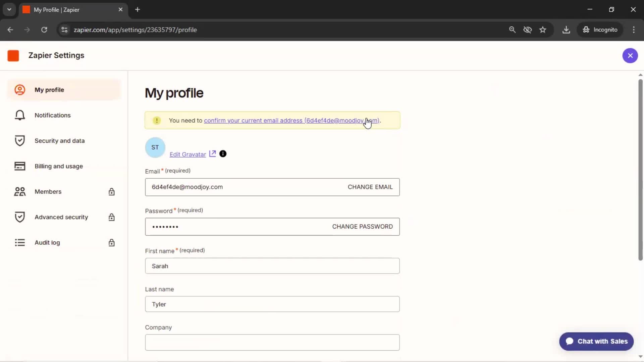Click the Billing credit card icon
This screenshot has height=362, width=644.
tap(20, 166)
